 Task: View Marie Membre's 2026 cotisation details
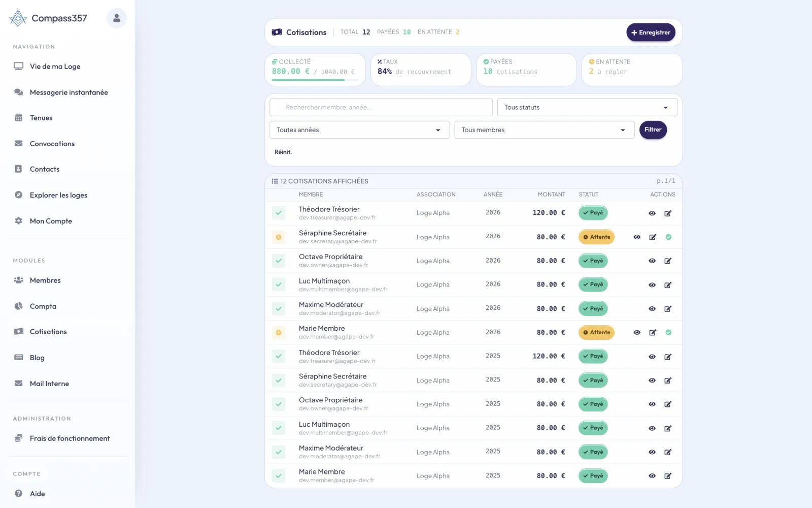637,333
